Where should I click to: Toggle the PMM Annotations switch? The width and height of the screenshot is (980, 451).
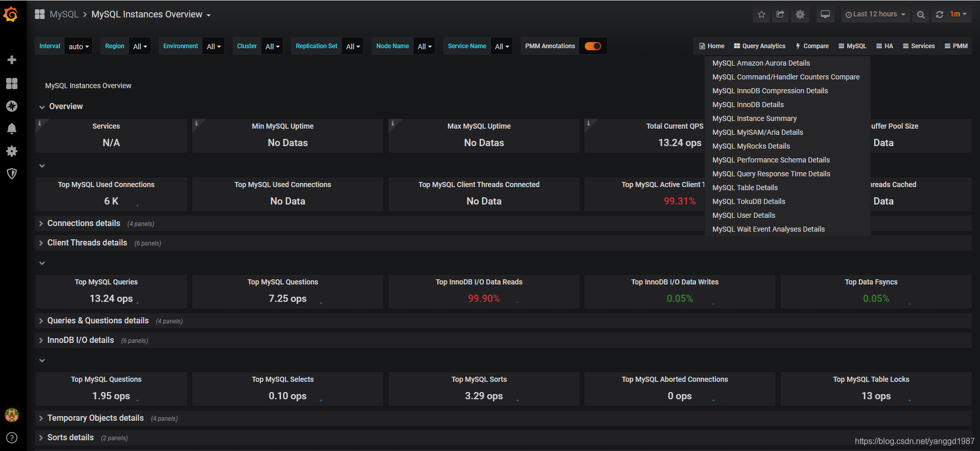[593, 46]
